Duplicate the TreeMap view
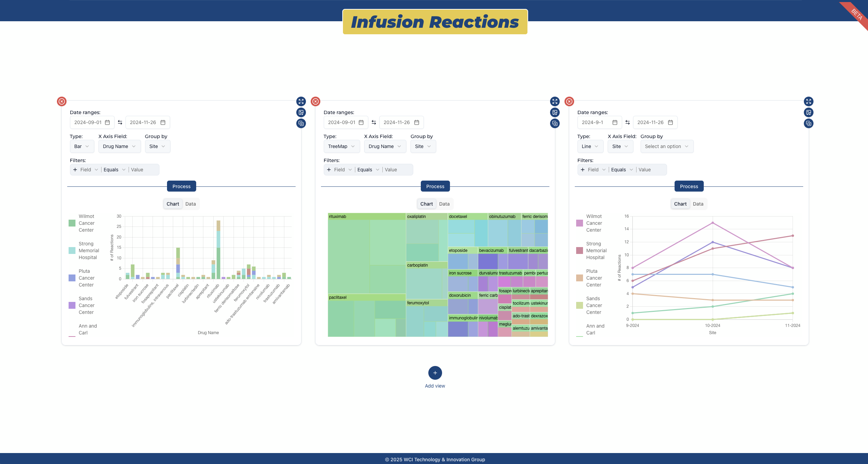Viewport: 868px width, 464px height. [555, 123]
